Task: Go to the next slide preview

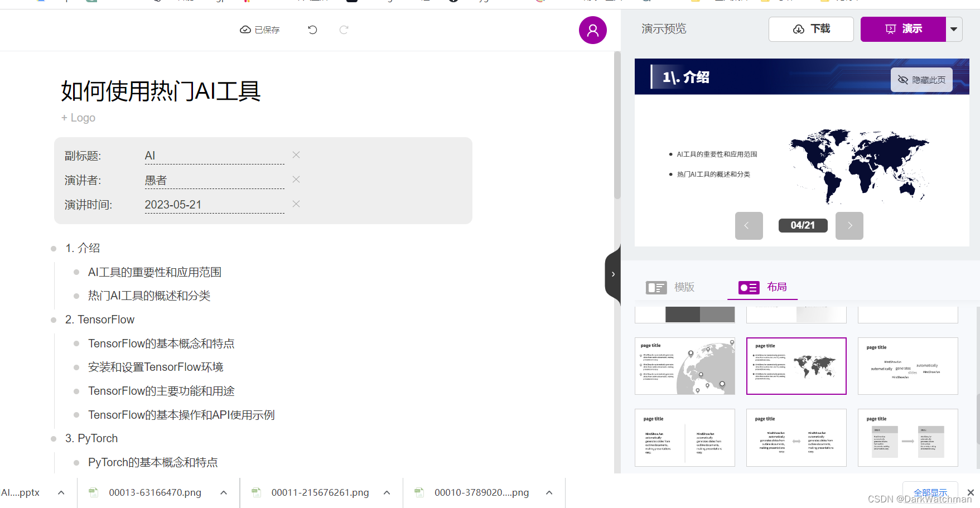Action: (x=849, y=226)
